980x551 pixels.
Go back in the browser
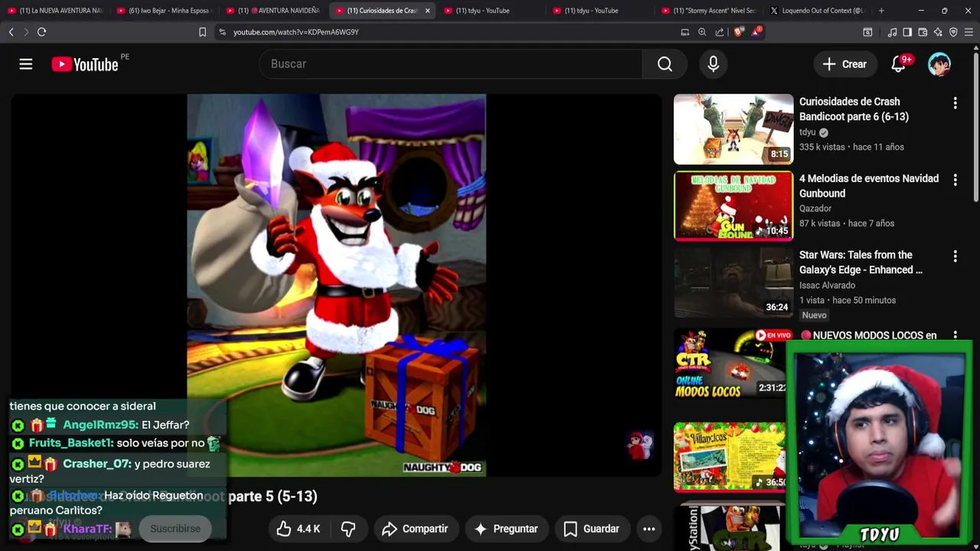tap(11, 32)
